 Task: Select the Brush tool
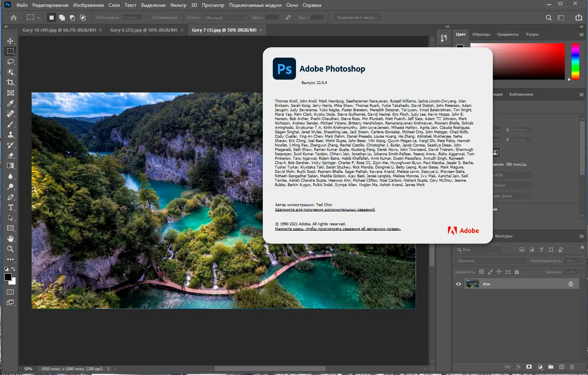click(x=10, y=124)
